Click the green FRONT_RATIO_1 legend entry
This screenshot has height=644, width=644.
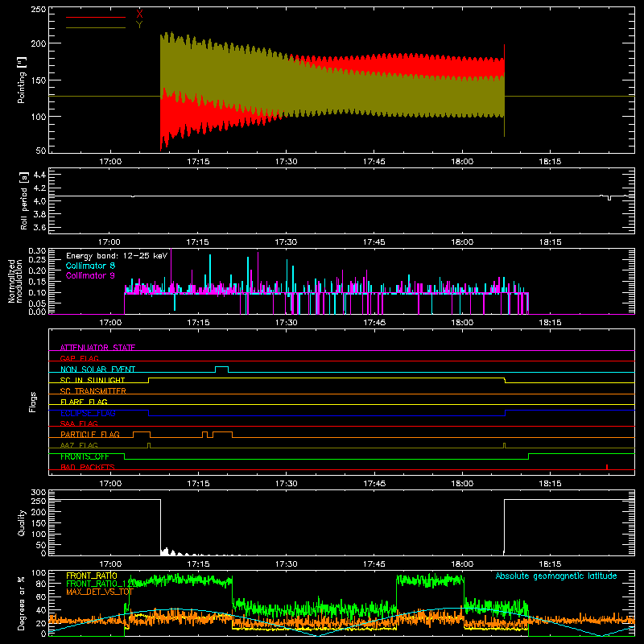coord(100,584)
